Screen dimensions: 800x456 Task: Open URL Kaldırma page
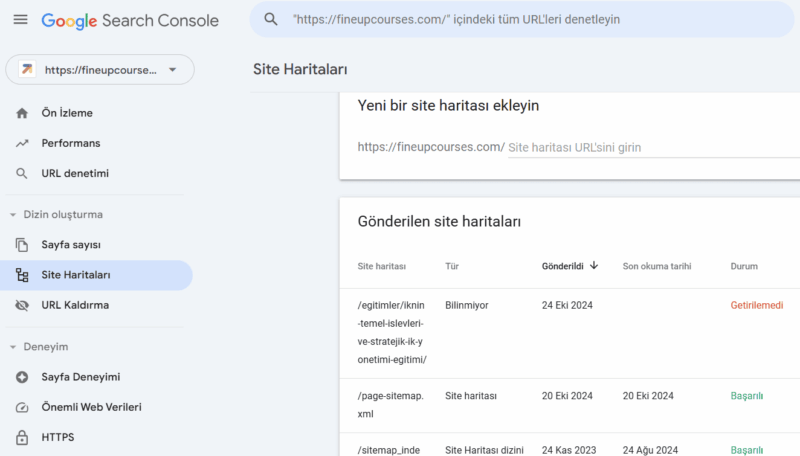[75, 305]
